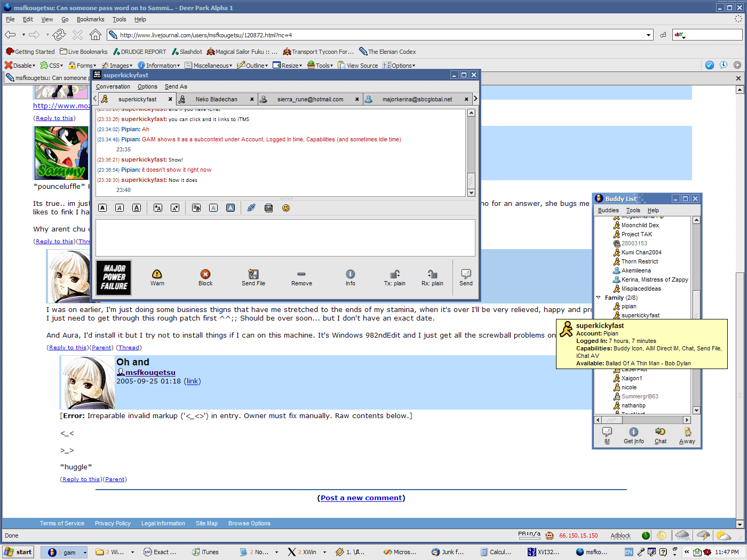Image resolution: width=747 pixels, height=560 pixels.
Task: Block superkickyfast with Block button
Action: 205,278
